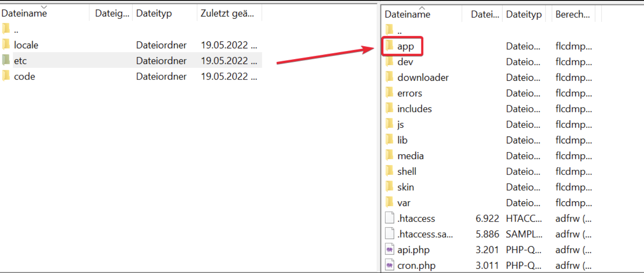Select the code folder icon
This screenshot has width=644, height=273.
[6, 76]
